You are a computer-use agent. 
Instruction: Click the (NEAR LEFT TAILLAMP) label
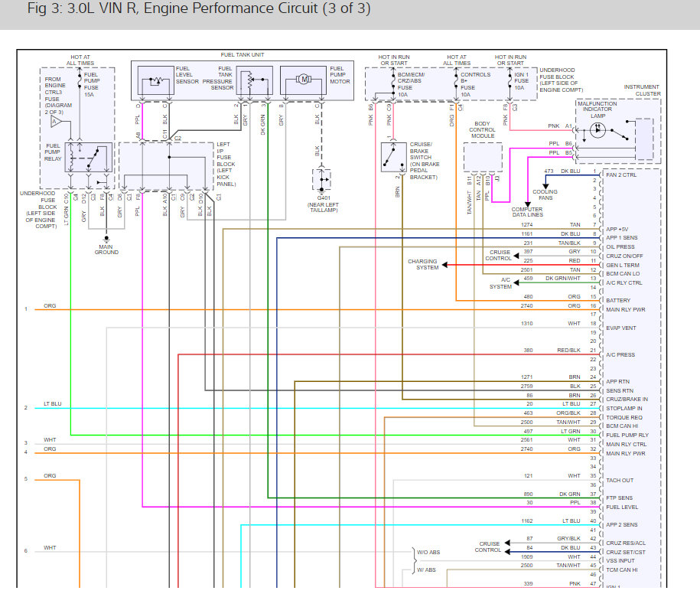(x=323, y=207)
